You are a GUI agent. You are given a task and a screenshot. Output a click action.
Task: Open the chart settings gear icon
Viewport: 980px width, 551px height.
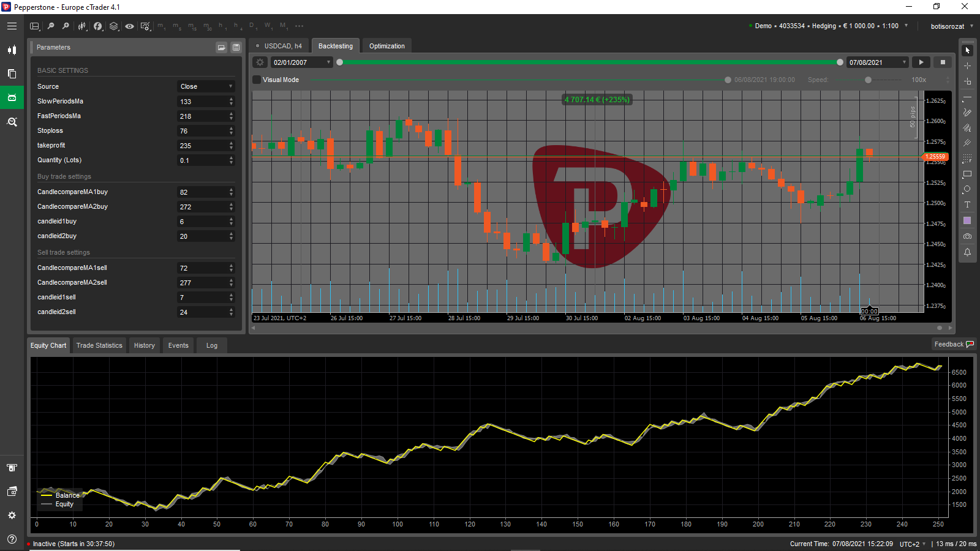tap(145, 26)
